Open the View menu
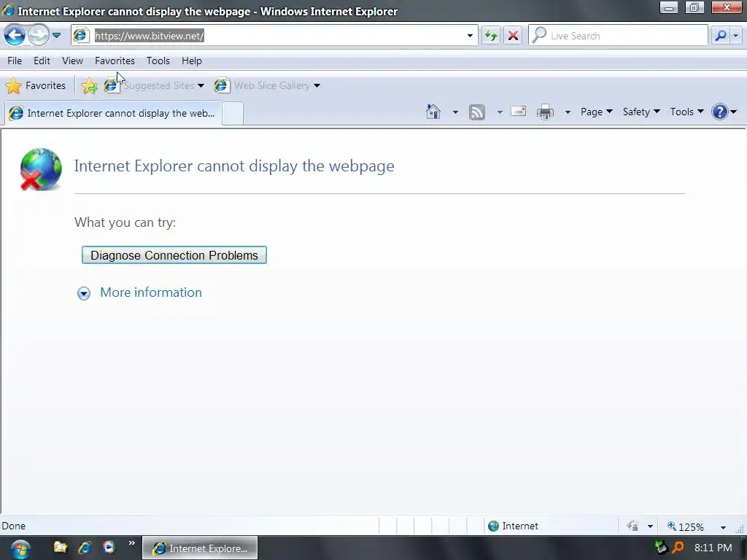 [x=72, y=61]
